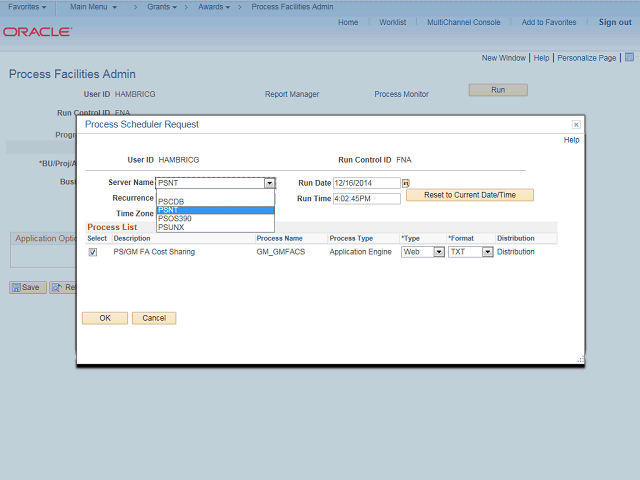Open the Worklist link
Viewport: 640px width, 480px height.
[393, 22]
